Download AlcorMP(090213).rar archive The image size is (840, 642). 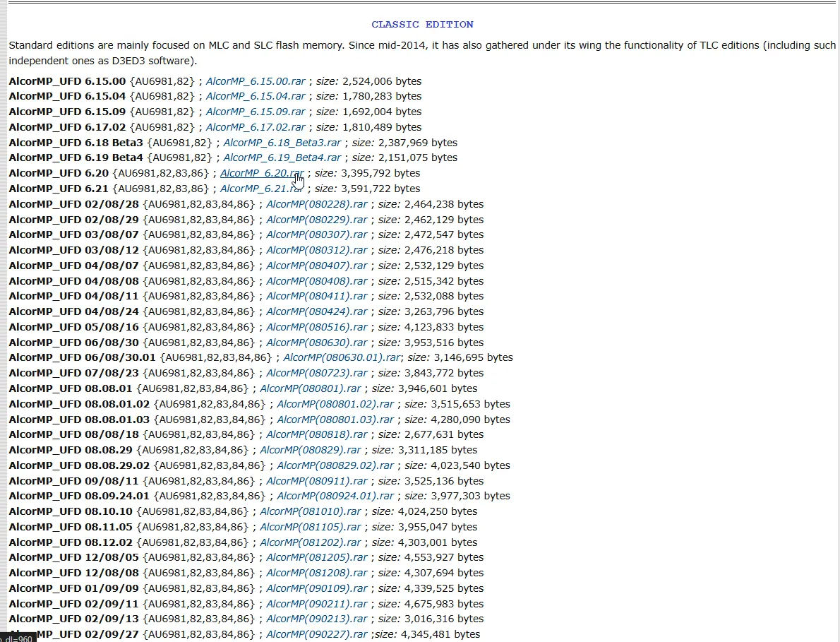pos(317,619)
